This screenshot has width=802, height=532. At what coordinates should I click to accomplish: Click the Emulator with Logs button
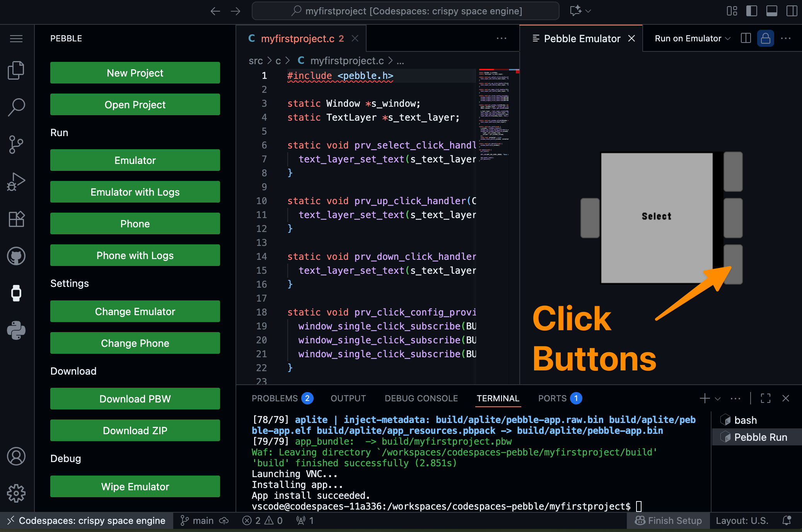click(x=135, y=192)
